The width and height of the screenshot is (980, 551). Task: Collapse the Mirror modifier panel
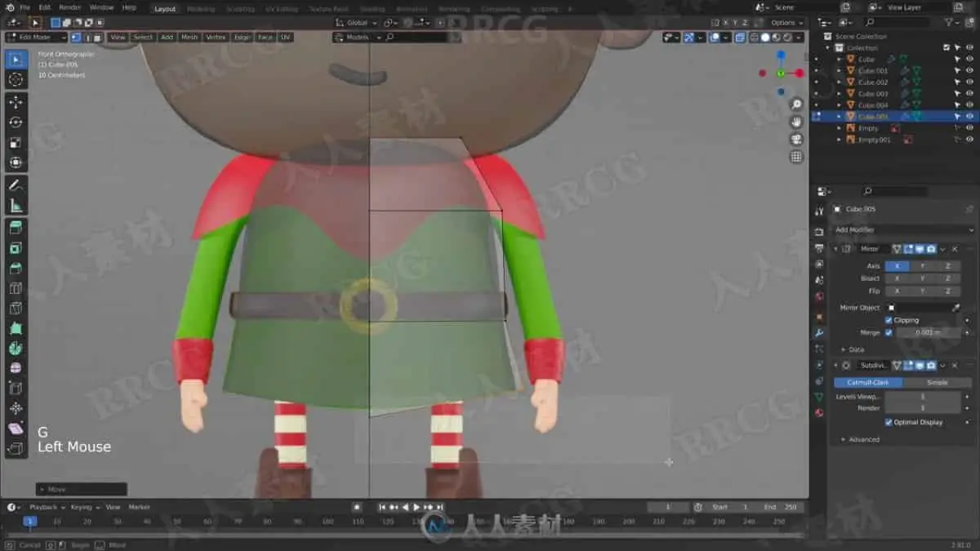tap(836, 249)
